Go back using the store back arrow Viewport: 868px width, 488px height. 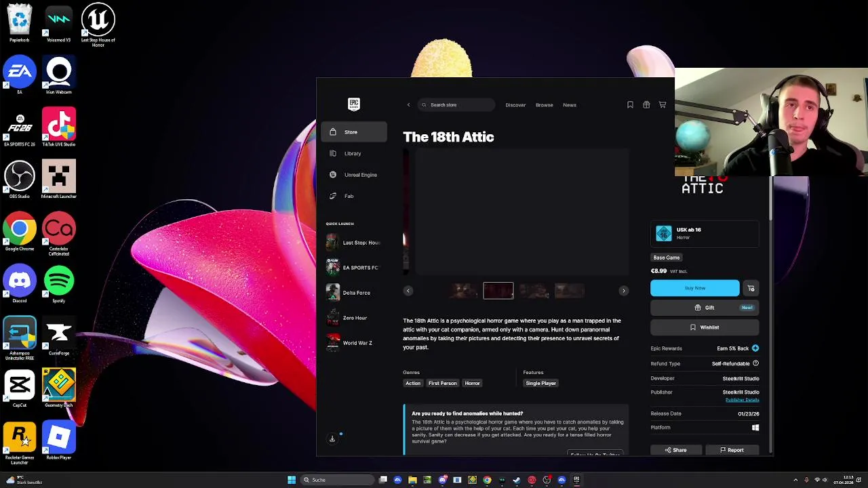(408, 105)
